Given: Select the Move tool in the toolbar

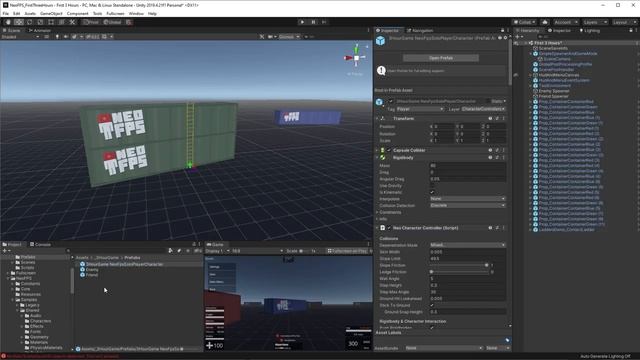Looking at the screenshot, I should [19, 22].
